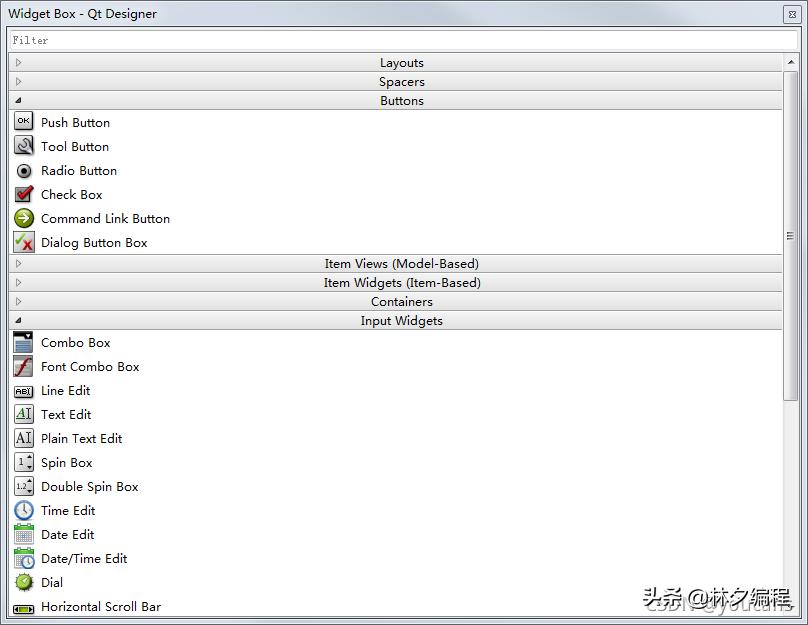Click the Plain Text Edit label text
Image resolution: width=808 pixels, height=625 pixels.
[82, 438]
